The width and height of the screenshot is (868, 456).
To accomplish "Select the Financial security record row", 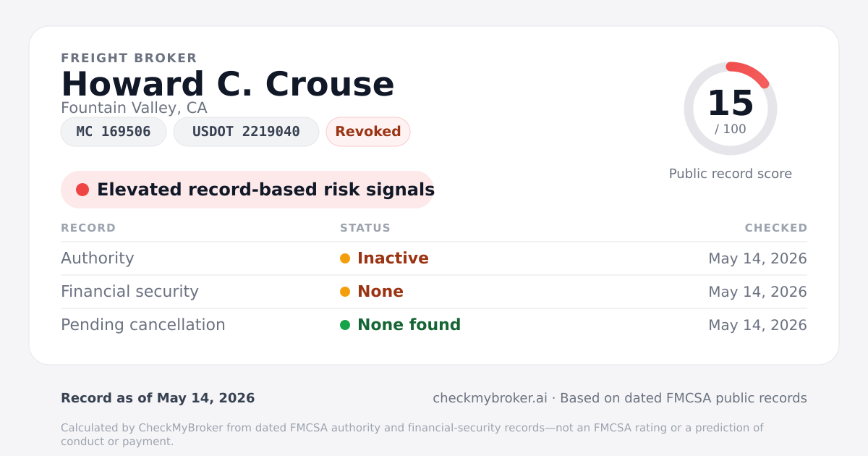I will (x=434, y=292).
